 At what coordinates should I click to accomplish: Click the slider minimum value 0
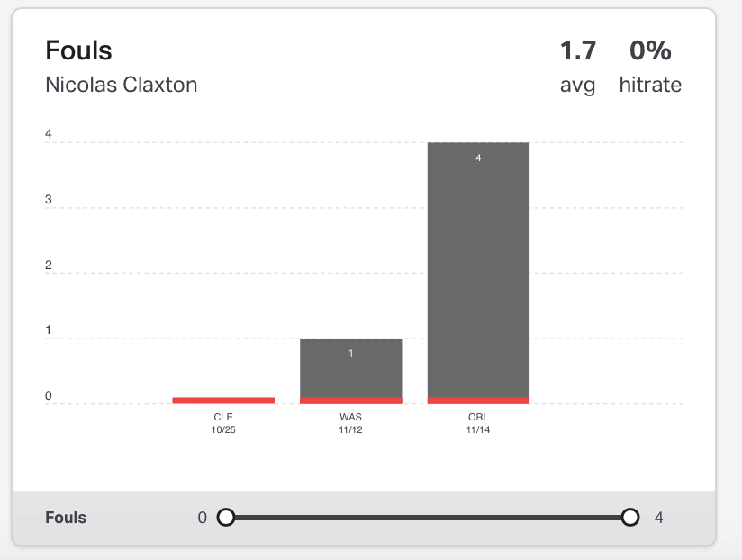[202, 518]
